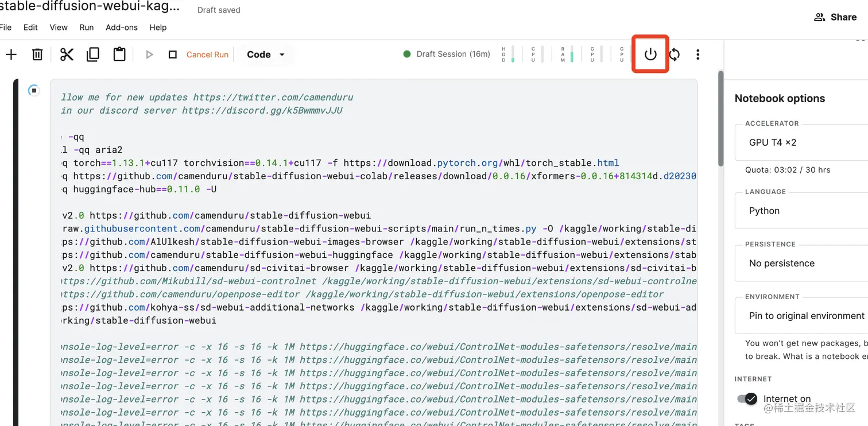Click twitter.com/camenduru URL in code
Screen dimensions: 868x426
pyautogui.click(x=273, y=97)
